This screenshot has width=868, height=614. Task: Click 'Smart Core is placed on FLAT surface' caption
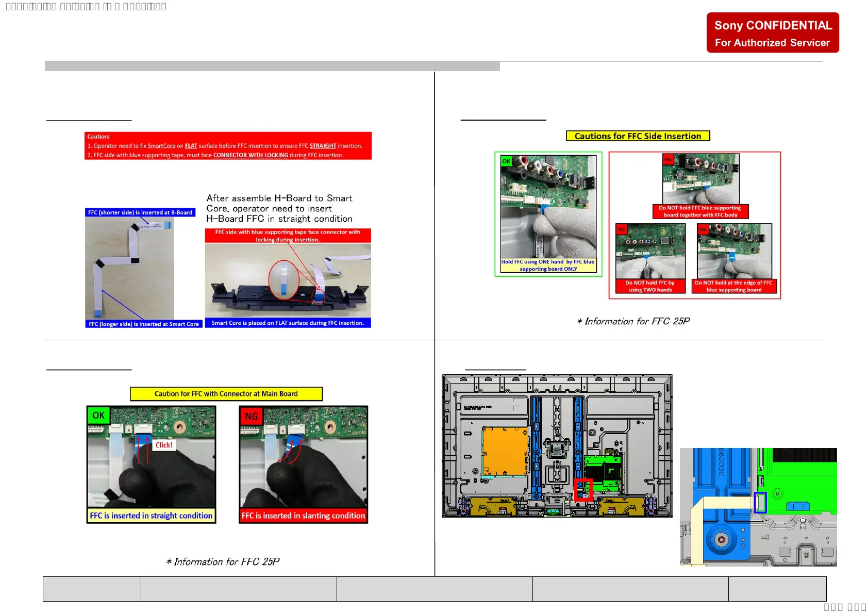click(288, 323)
